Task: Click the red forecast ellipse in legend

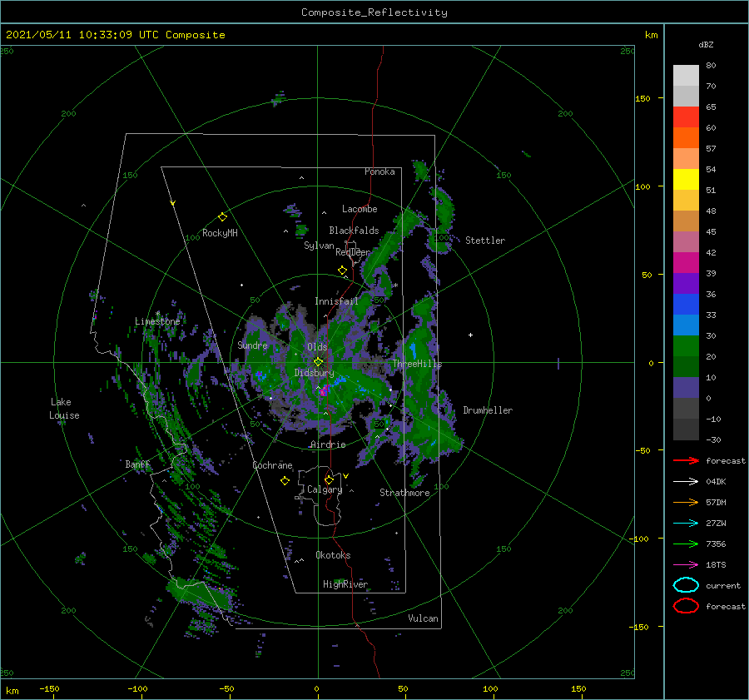Action: point(686,606)
